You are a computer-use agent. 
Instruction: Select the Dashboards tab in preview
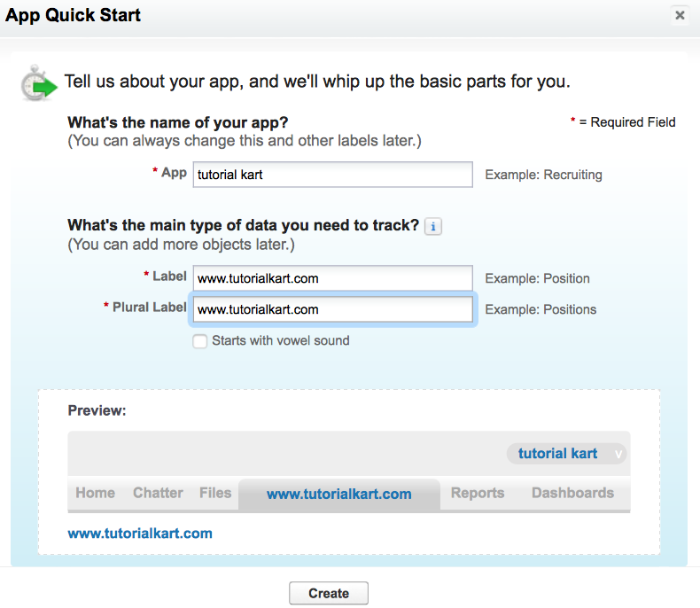click(x=572, y=493)
